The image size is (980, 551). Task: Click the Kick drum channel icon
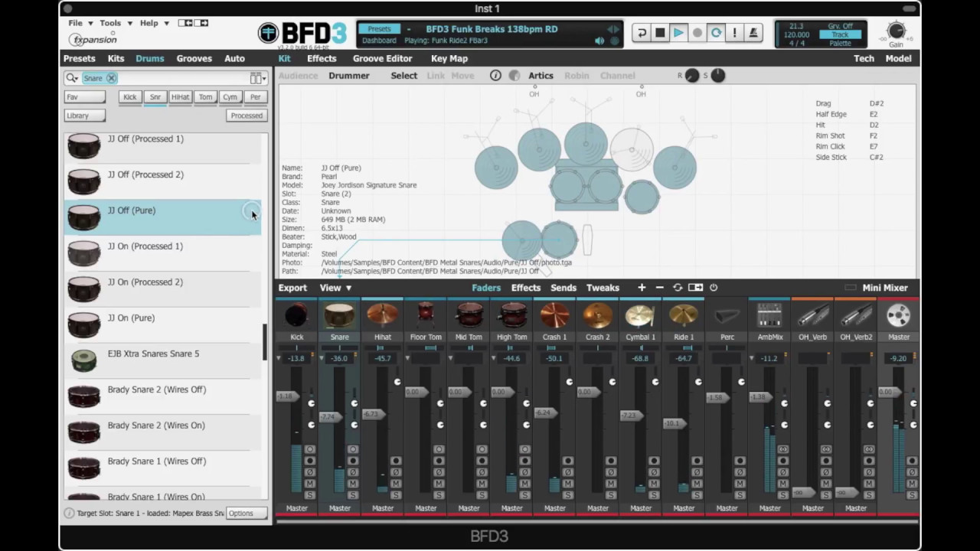[296, 315]
